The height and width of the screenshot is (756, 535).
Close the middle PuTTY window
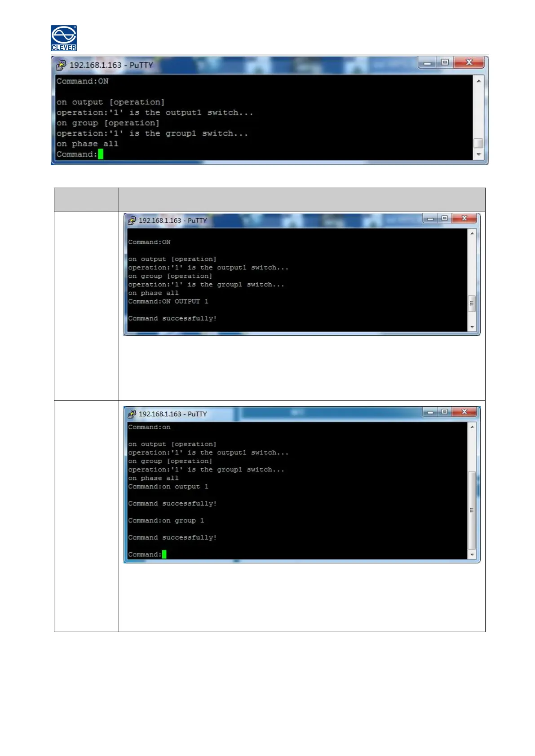(464, 218)
